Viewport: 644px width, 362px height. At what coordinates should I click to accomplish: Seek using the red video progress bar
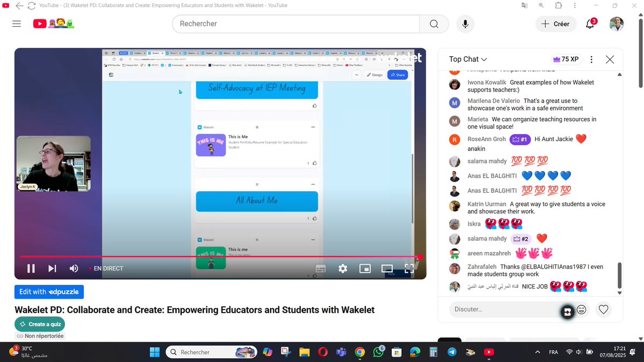[215, 257]
